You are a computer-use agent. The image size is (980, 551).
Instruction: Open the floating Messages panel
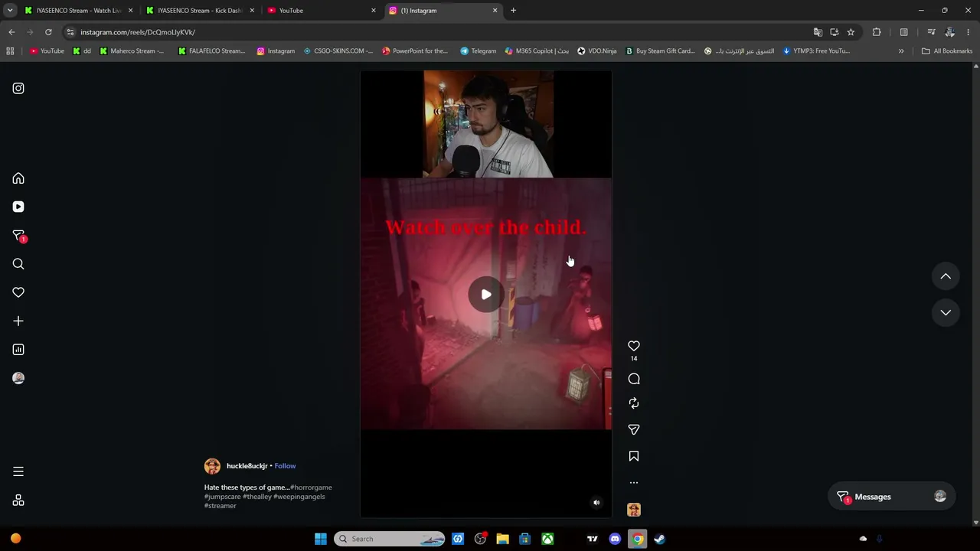tap(892, 497)
